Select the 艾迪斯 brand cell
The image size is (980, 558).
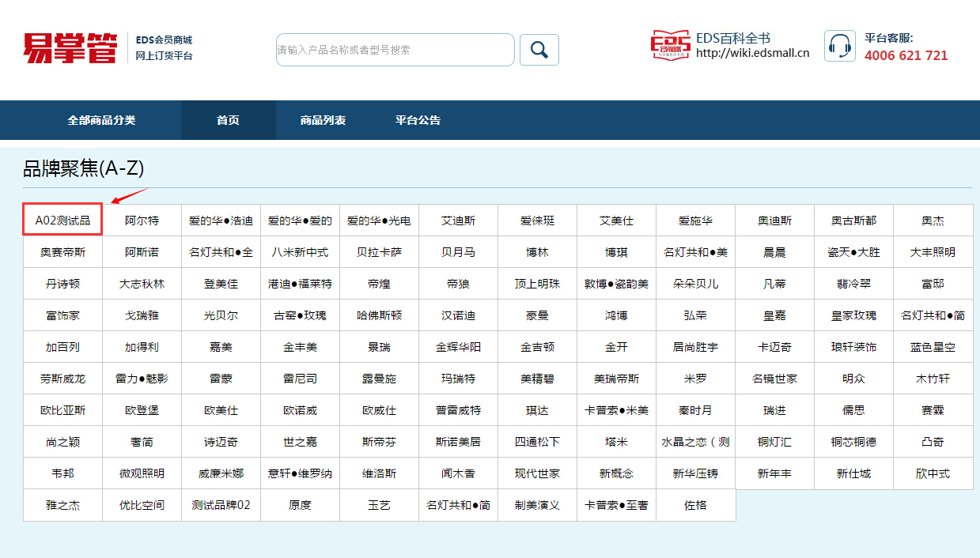tap(459, 221)
